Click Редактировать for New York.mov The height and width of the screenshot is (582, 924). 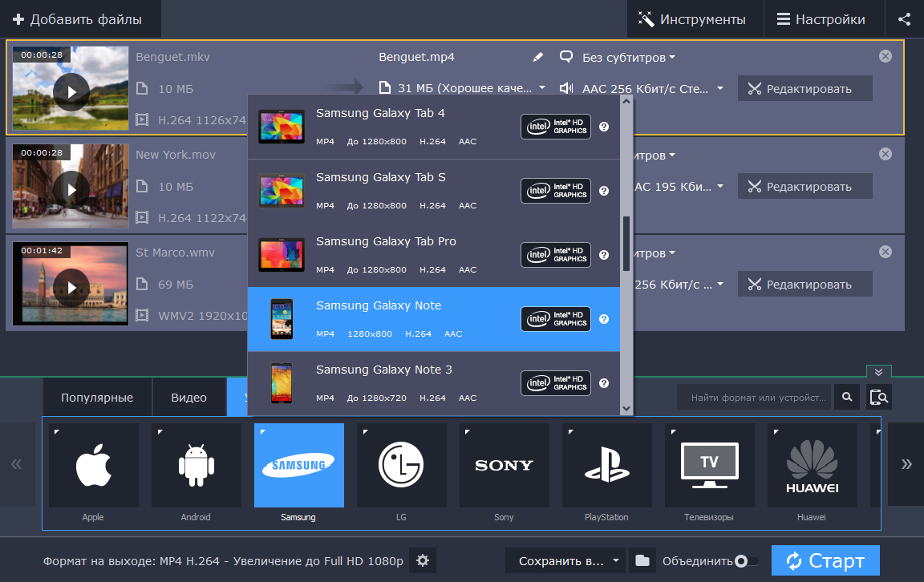pos(805,186)
